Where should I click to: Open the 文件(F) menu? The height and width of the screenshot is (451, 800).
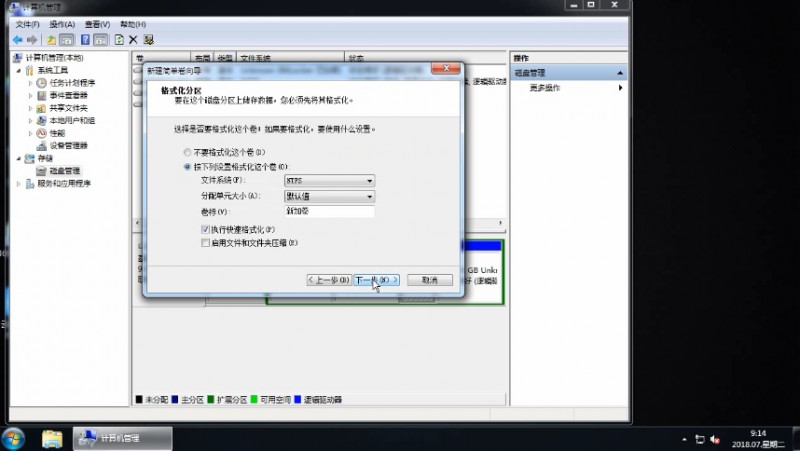[x=27, y=24]
